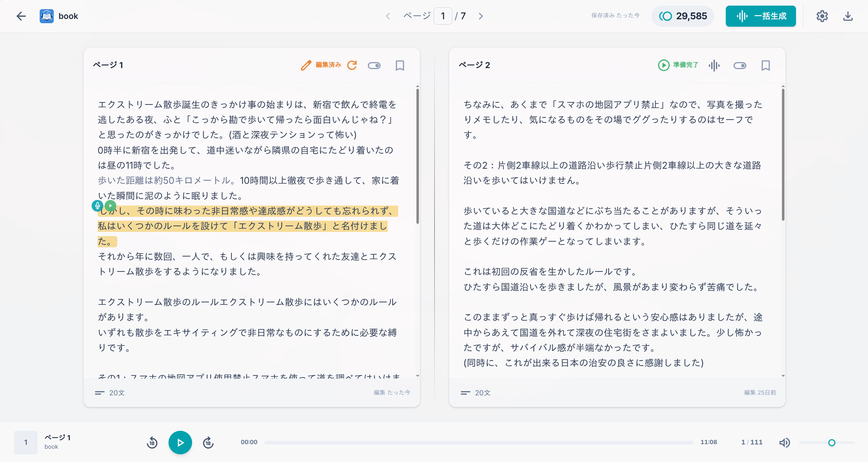This screenshot has width=868, height=462.
Task: Toggle the switch on page 1 header
Action: [x=374, y=66]
